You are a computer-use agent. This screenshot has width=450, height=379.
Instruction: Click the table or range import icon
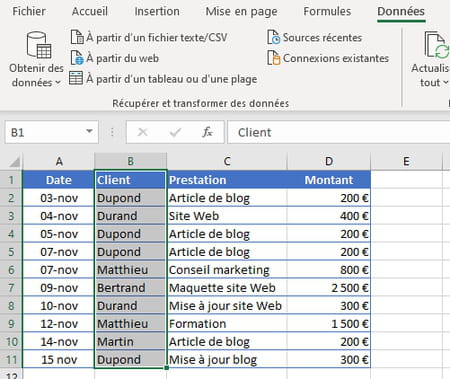(76, 78)
